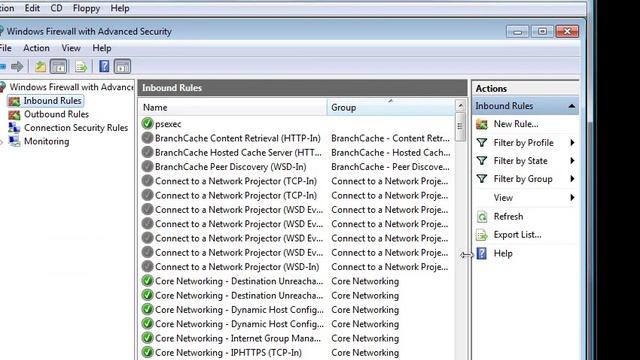Screen dimensions: 640x360
Task: Expand the Filter by Profile submenu arrow
Action: 572,142
